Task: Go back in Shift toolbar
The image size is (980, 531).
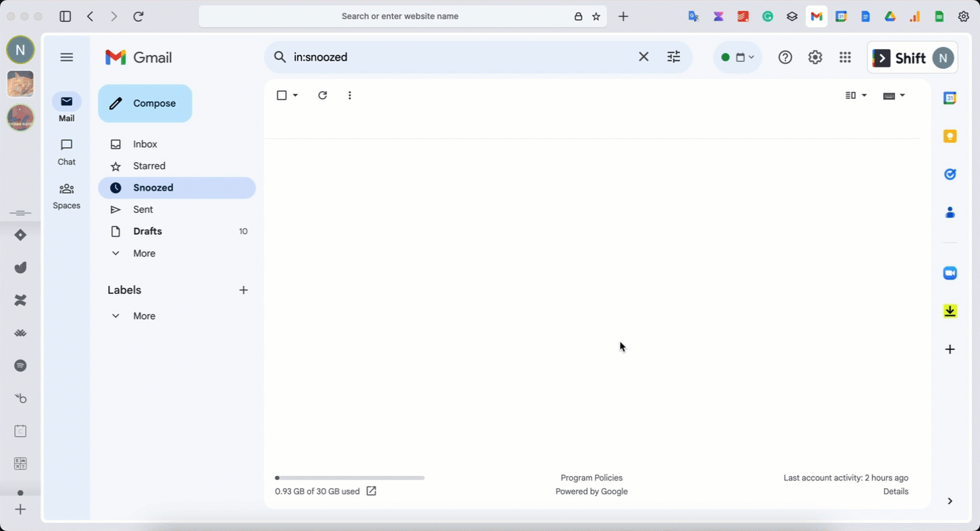Action: point(90,16)
